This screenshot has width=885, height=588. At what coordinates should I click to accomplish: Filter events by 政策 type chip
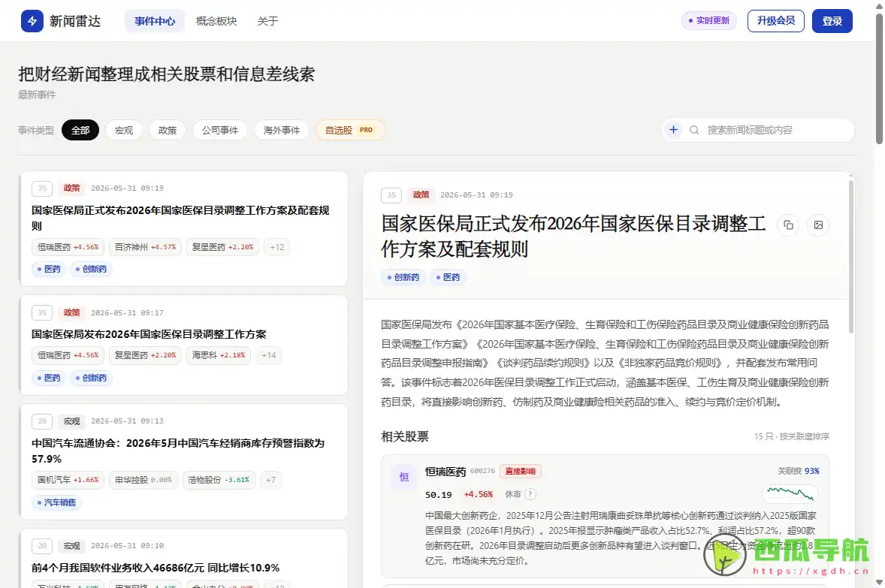point(167,130)
